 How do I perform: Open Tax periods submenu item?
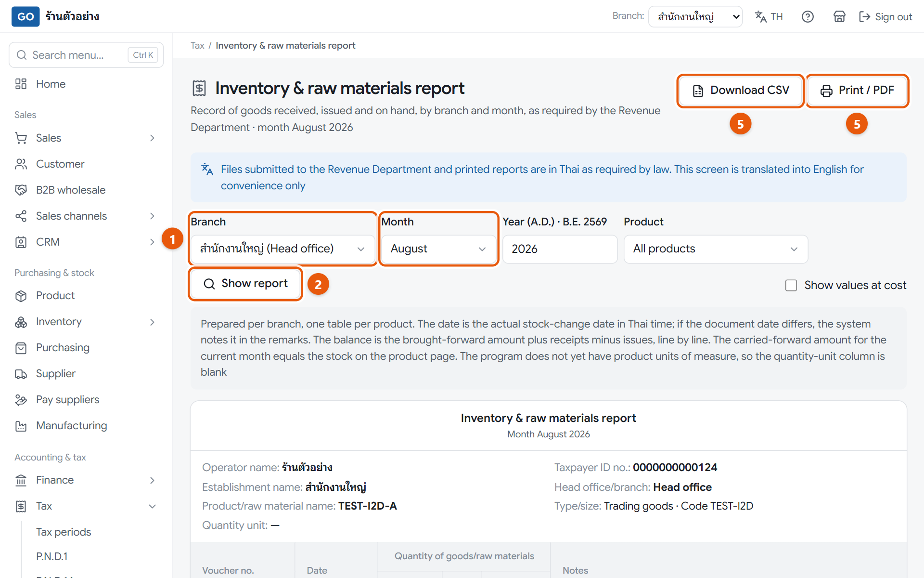64,532
